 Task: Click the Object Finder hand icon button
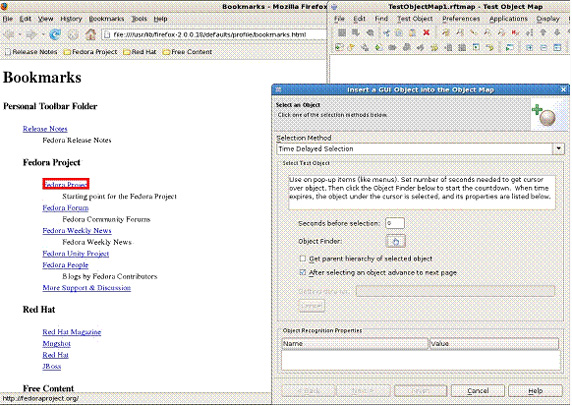point(395,241)
